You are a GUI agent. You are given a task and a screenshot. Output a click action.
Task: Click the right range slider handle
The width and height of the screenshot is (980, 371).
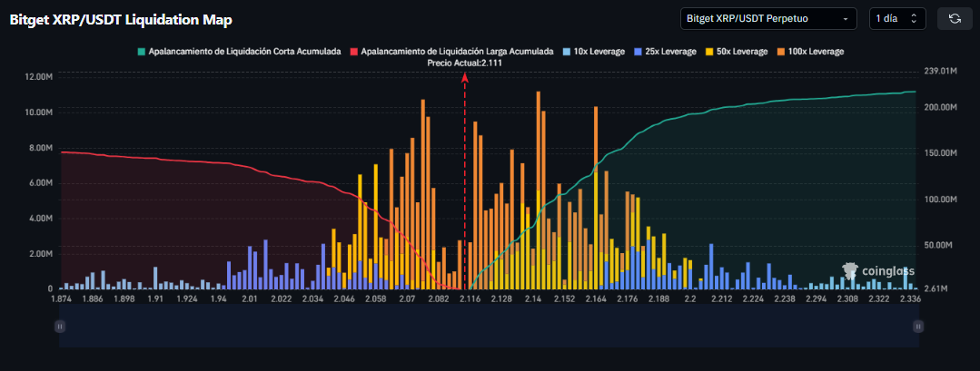pyautogui.click(x=918, y=326)
